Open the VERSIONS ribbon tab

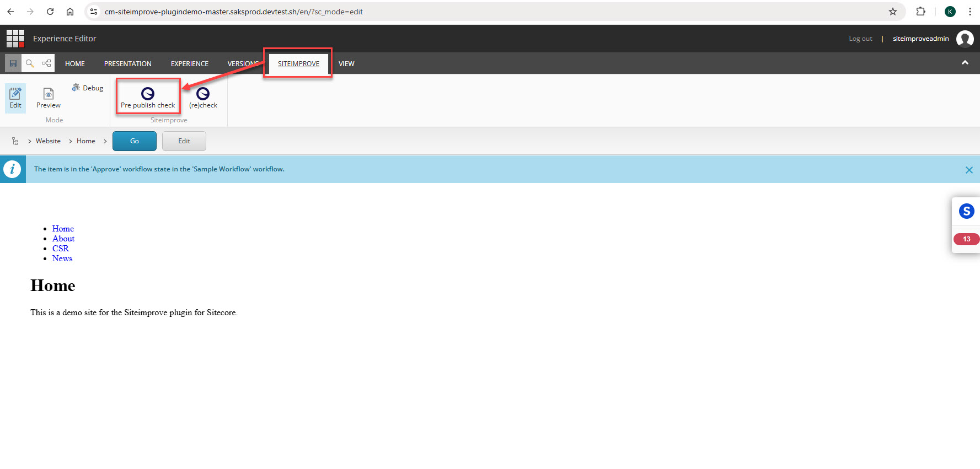pos(243,64)
